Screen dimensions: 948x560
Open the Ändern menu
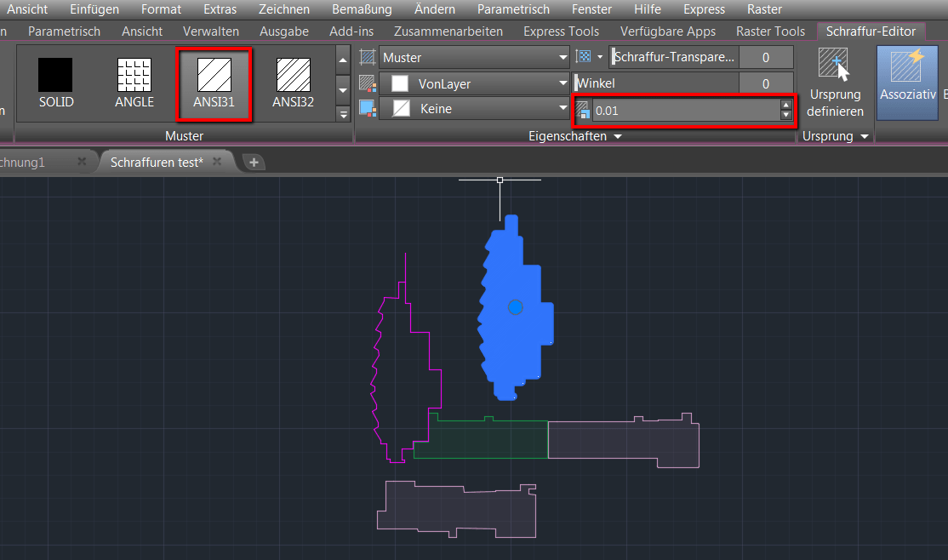pyautogui.click(x=435, y=9)
